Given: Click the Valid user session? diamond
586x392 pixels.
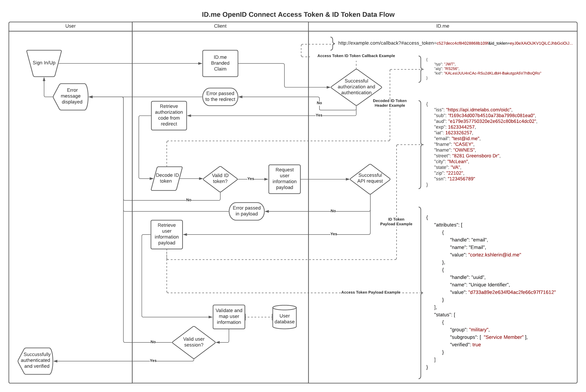Looking at the screenshot, I should pos(194,342).
